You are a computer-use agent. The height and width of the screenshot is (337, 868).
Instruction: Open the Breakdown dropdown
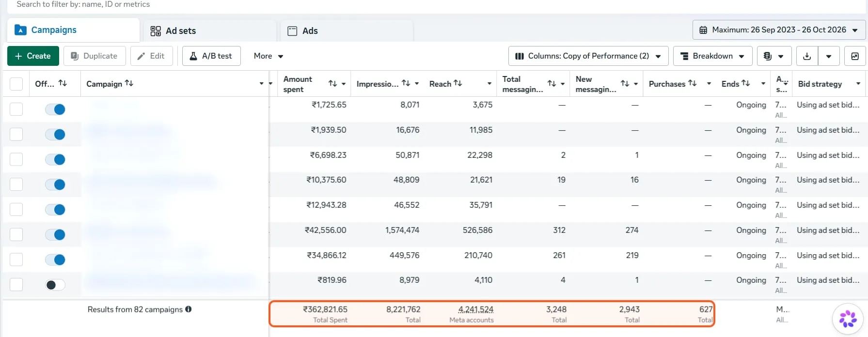pyautogui.click(x=712, y=56)
